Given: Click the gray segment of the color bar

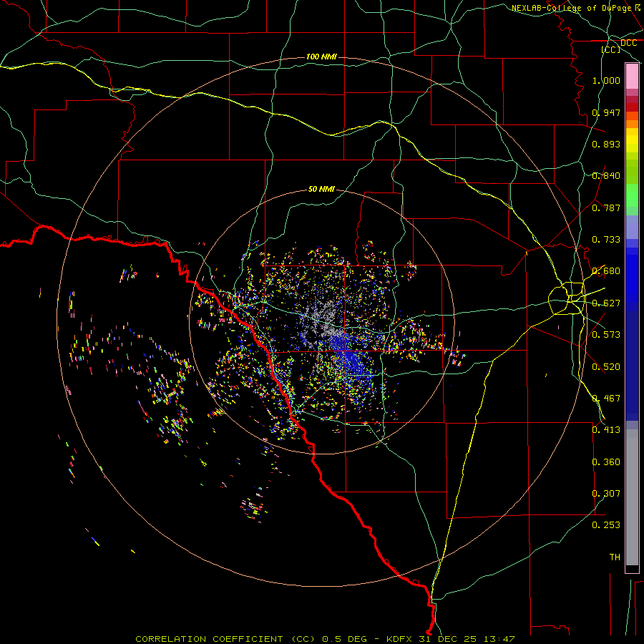Looking at the screenshot, I should point(632,497).
